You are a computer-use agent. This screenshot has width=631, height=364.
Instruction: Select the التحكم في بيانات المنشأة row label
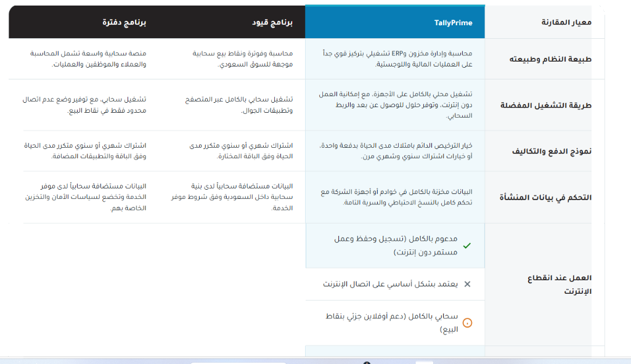pyautogui.click(x=545, y=198)
